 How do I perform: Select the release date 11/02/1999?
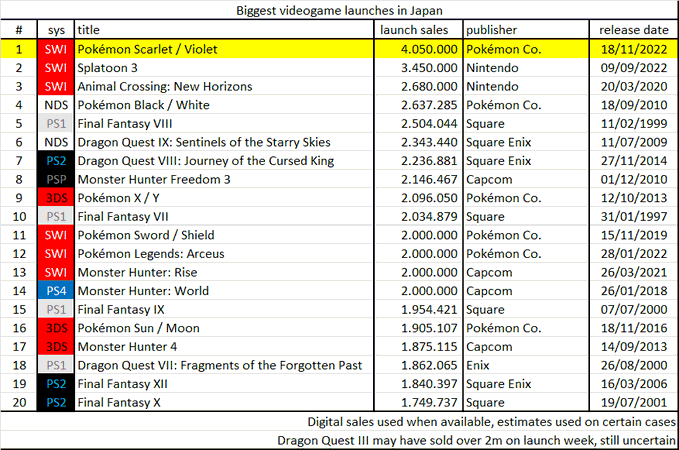[634, 123]
